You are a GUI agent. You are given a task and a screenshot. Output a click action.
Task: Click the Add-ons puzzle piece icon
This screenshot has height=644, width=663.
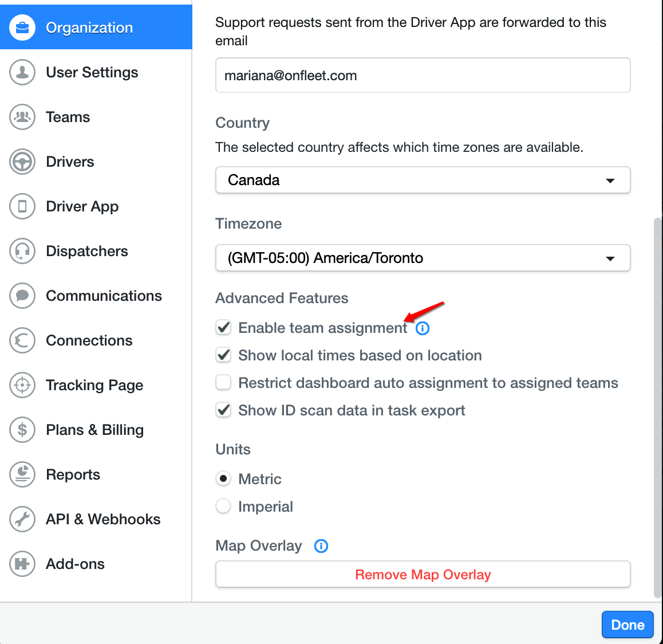tap(22, 564)
